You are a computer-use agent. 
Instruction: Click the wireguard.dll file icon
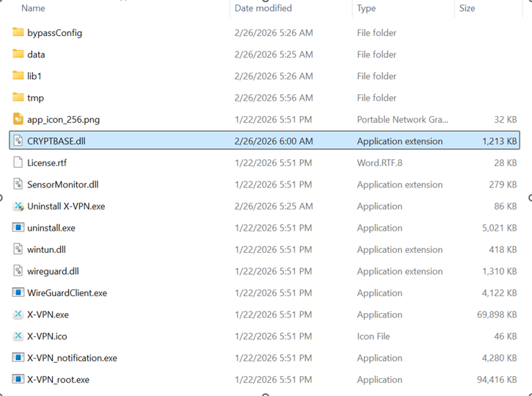[x=18, y=271]
